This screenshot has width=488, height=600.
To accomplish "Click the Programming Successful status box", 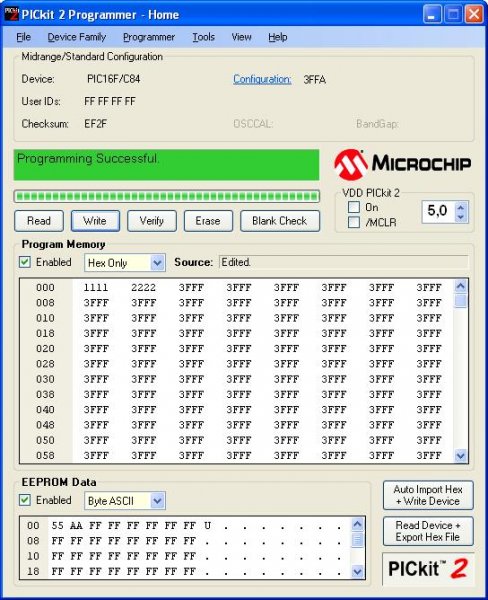I will pos(166,165).
